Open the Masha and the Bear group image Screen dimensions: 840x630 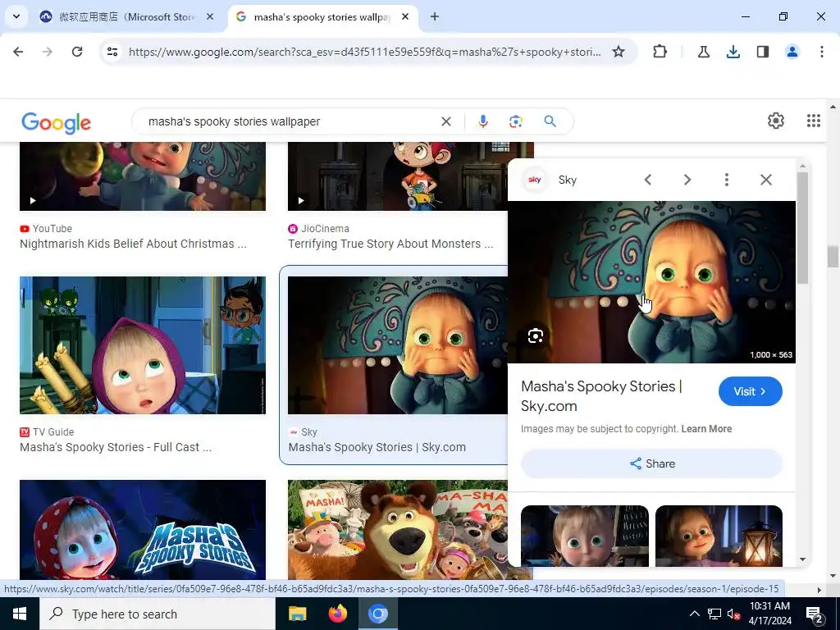[398, 530]
